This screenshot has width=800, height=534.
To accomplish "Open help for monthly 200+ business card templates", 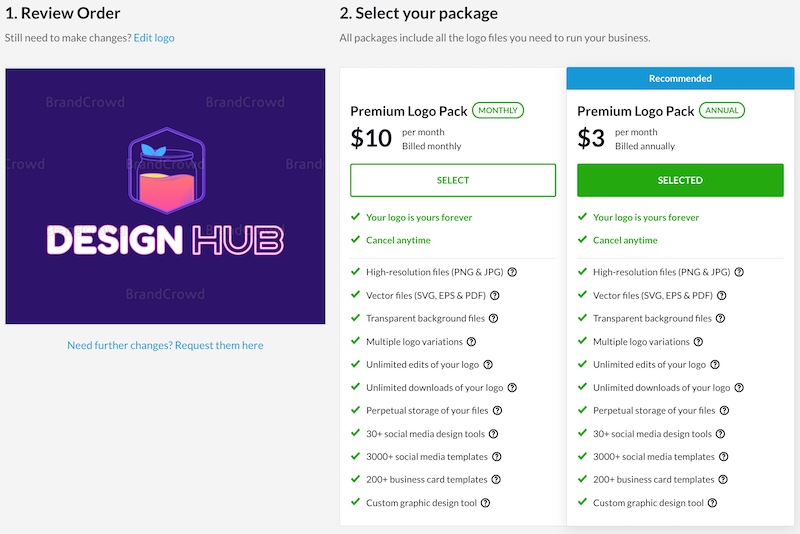I will [x=496, y=480].
